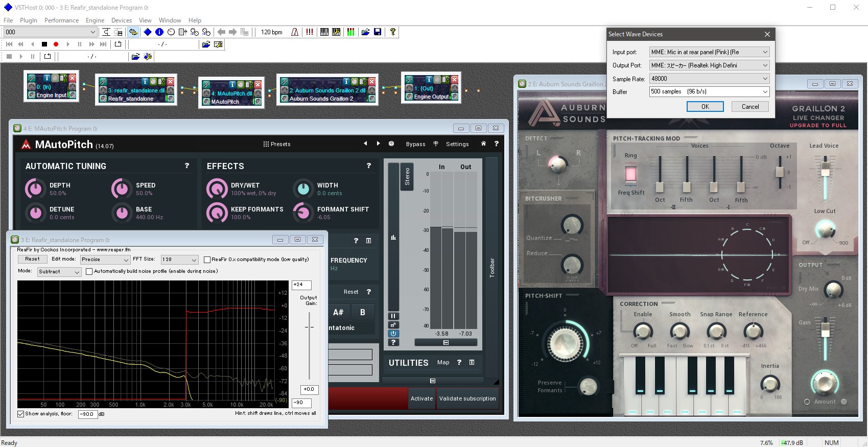868x447 pixels.
Task: Click the help question mark beside AUTOMATIC TUNING
Action: (x=187, y=166)
